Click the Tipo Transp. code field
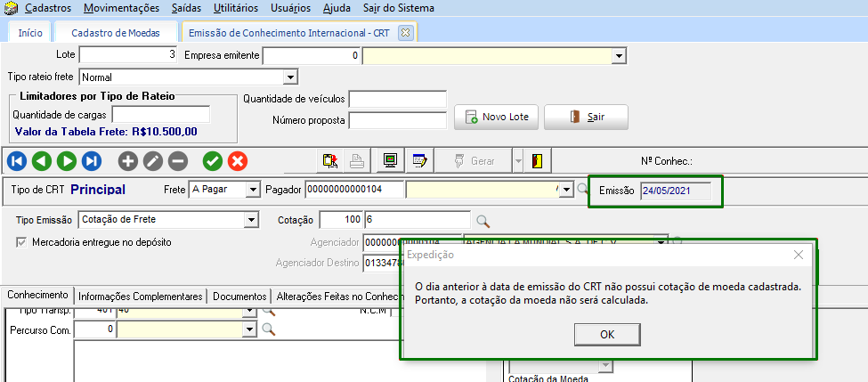 (x=94, y=312)
